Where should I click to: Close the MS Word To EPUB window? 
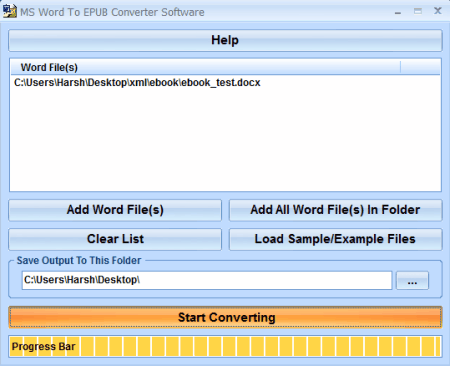point(438,11)
